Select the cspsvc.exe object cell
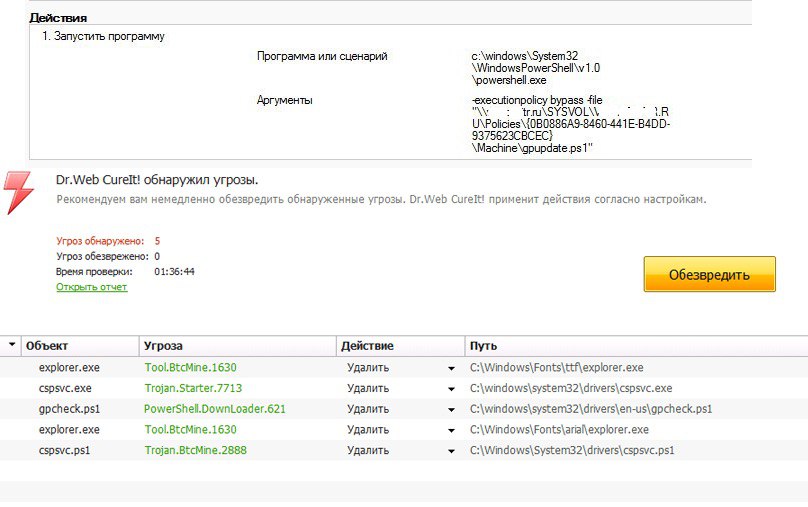The height and width of the screenshot is (507, 808). [65, 388]
